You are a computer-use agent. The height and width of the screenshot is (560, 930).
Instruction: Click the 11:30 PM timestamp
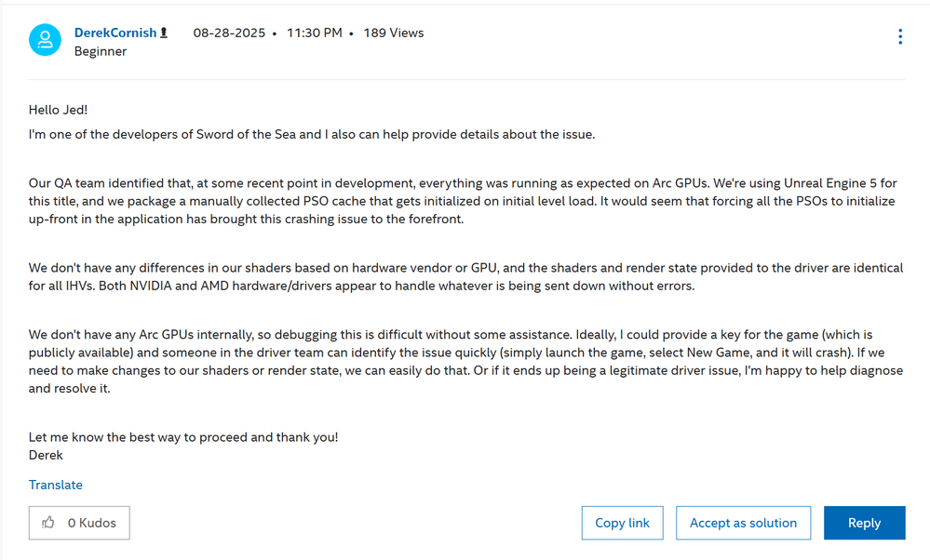(x=315, y=33)
